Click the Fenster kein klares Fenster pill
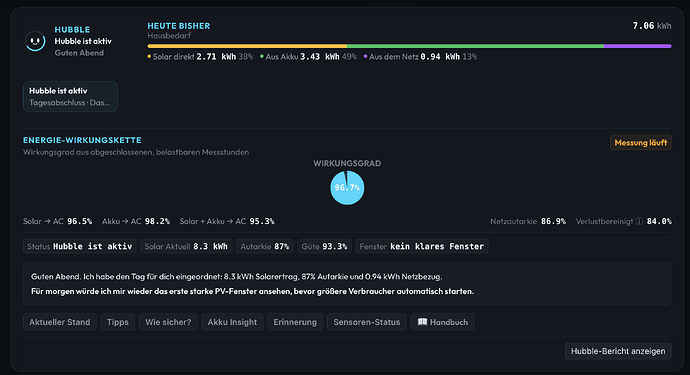690x375 pixels. pos(422,246)
